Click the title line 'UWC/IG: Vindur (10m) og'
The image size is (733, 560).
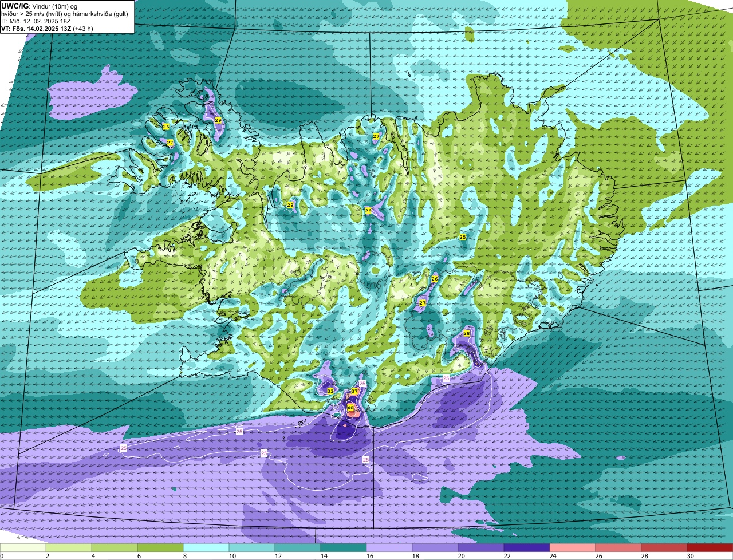pyautogui.click(x=40, y=6)
